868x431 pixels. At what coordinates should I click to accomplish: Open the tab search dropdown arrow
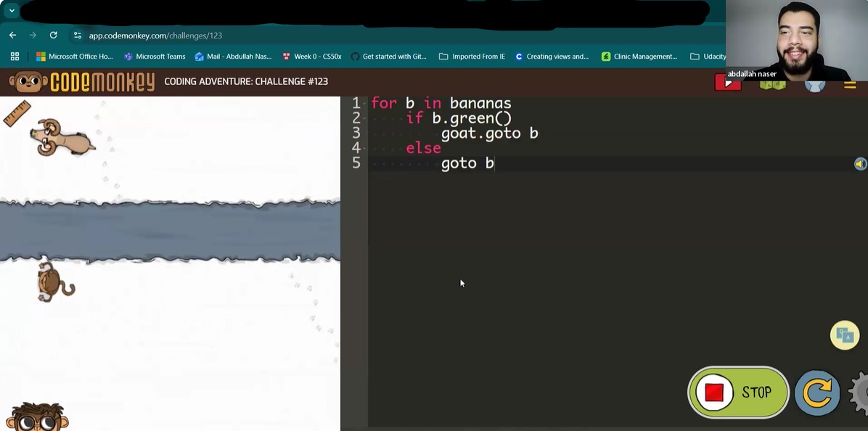(x=11, y=10)
